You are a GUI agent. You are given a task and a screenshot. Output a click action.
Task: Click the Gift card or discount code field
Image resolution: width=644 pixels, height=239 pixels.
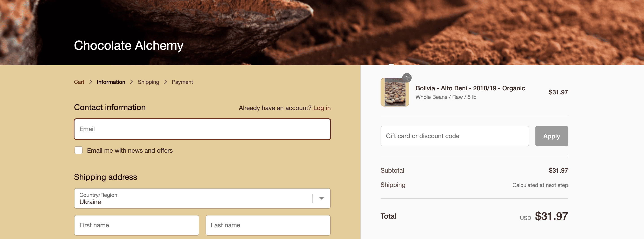pyautogui.click(x=454, y=136)
